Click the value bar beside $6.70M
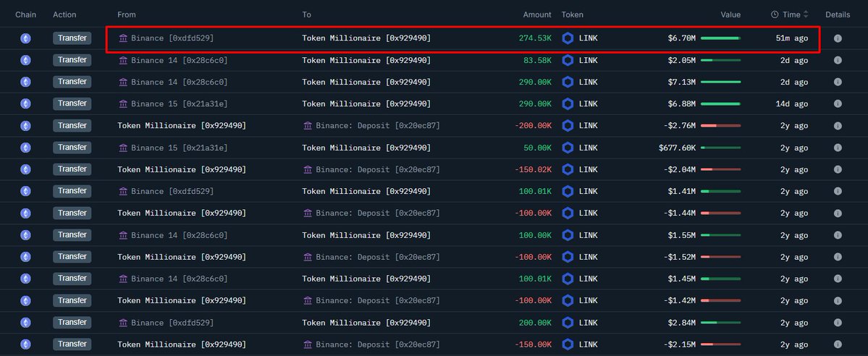 pos(720,38)
